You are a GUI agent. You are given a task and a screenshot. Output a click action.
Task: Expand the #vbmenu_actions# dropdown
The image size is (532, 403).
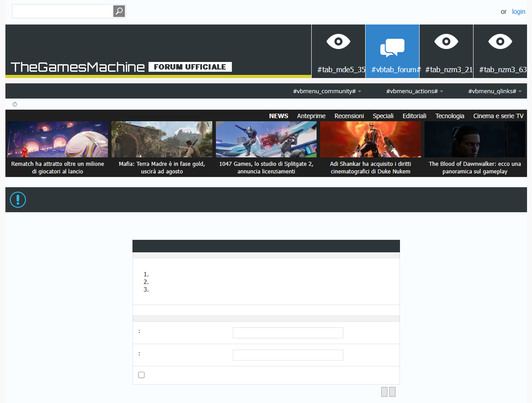pyautogui.click(x=415, y=91)
